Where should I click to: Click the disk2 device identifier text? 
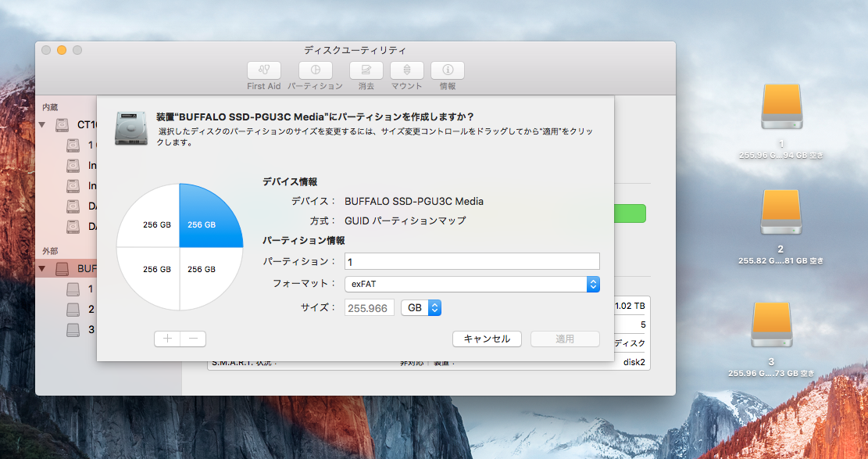tap(634, 362)
